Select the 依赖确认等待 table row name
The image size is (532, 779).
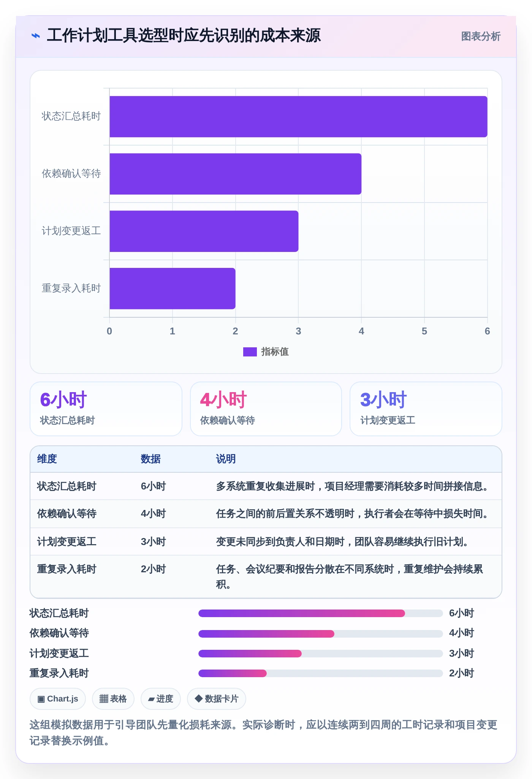[66, 514]
